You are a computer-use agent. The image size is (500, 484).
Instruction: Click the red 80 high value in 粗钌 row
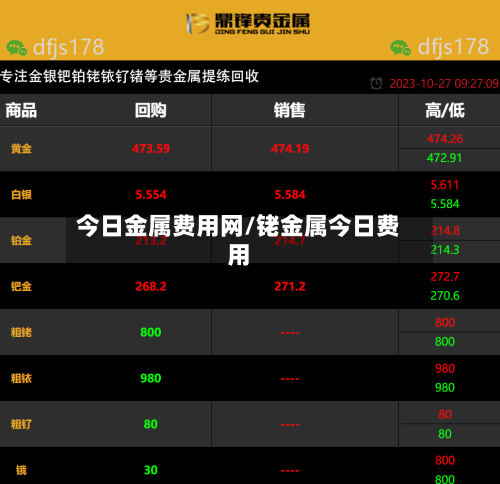click(445, 415)
